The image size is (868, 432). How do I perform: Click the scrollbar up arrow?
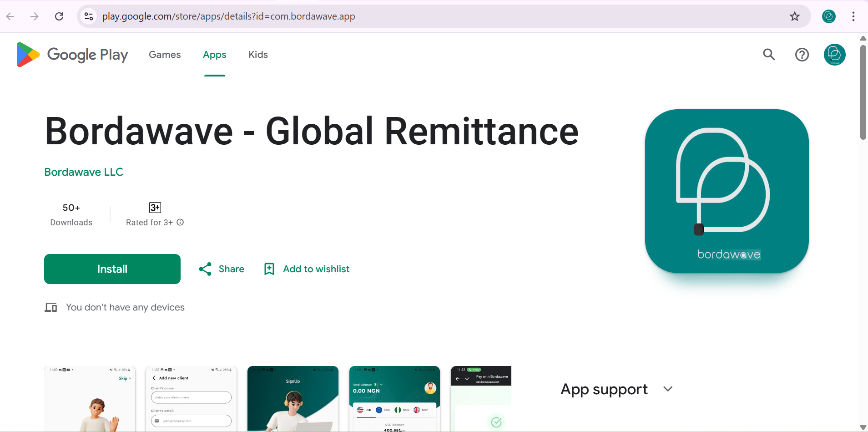tap(863, 38)
